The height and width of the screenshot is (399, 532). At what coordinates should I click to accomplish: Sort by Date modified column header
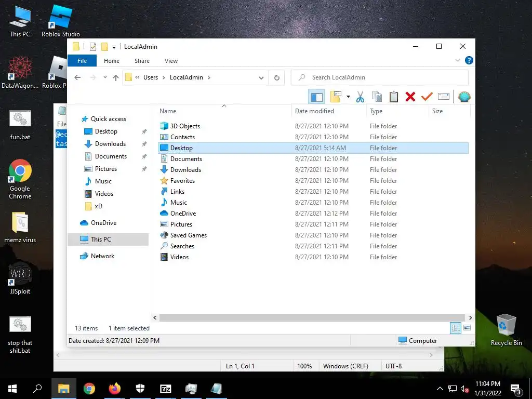pyautogui.click(x=314, y=111)
